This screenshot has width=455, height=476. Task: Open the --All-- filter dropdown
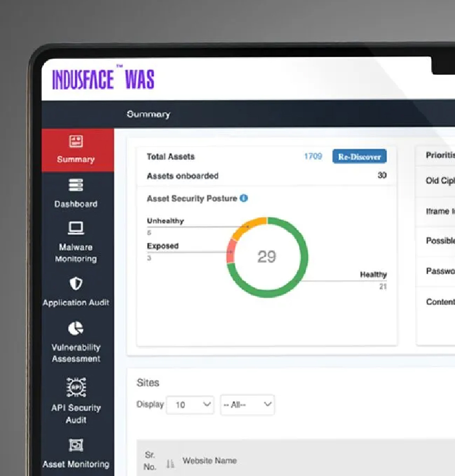pyautogui.click(x=247, y=404)
